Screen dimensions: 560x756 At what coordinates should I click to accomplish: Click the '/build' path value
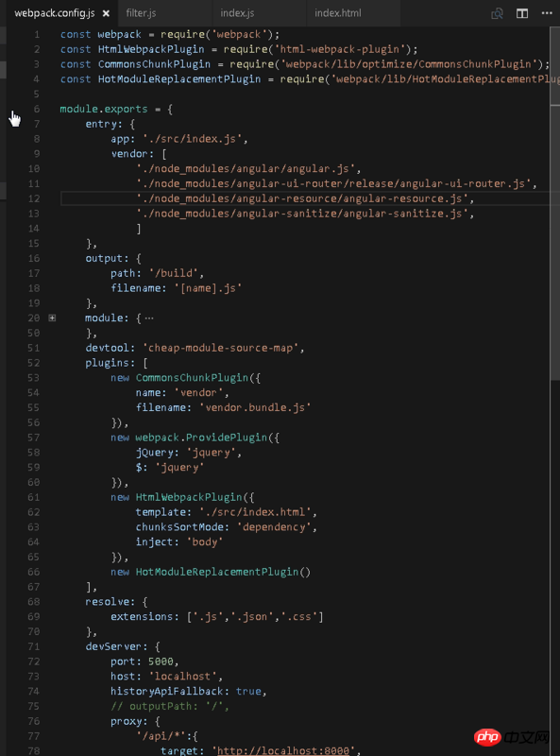pos(174,273)
